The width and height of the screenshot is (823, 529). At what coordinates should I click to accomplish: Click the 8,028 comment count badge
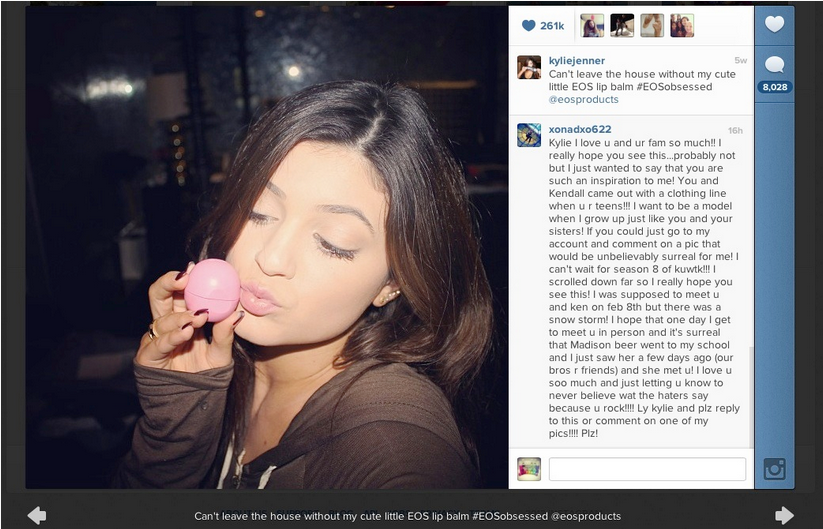coord(775,87)
